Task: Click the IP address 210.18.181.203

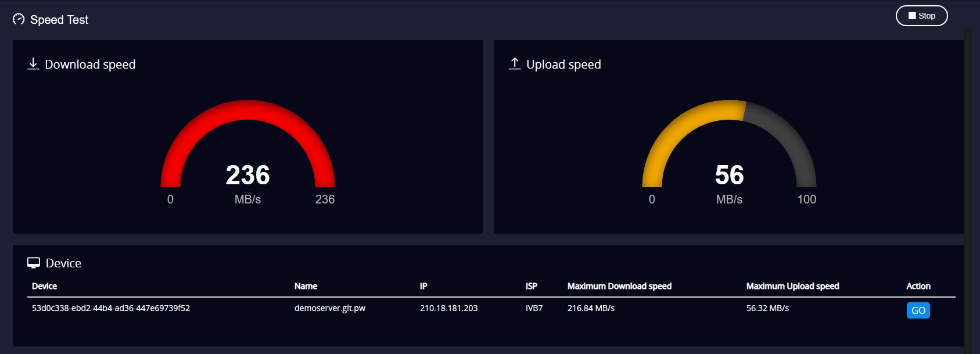Action: 448,308
